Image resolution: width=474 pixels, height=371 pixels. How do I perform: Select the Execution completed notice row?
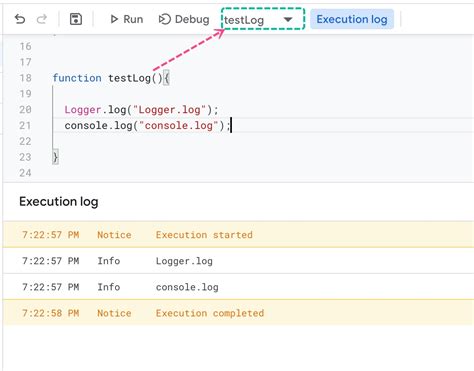238,313
